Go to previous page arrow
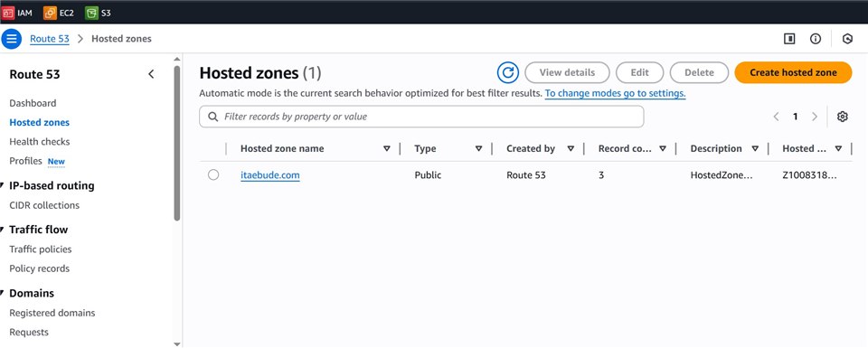868x348 pixels. (776, 117)
